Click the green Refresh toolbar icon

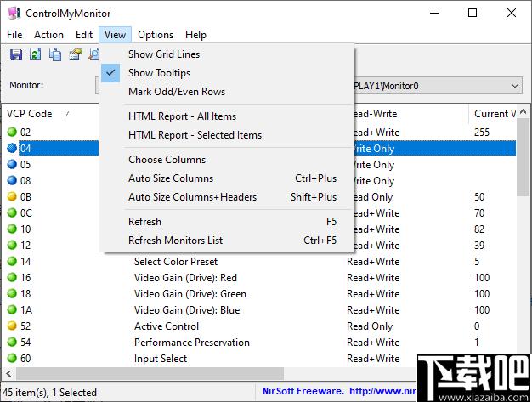[x=36, y=54]
